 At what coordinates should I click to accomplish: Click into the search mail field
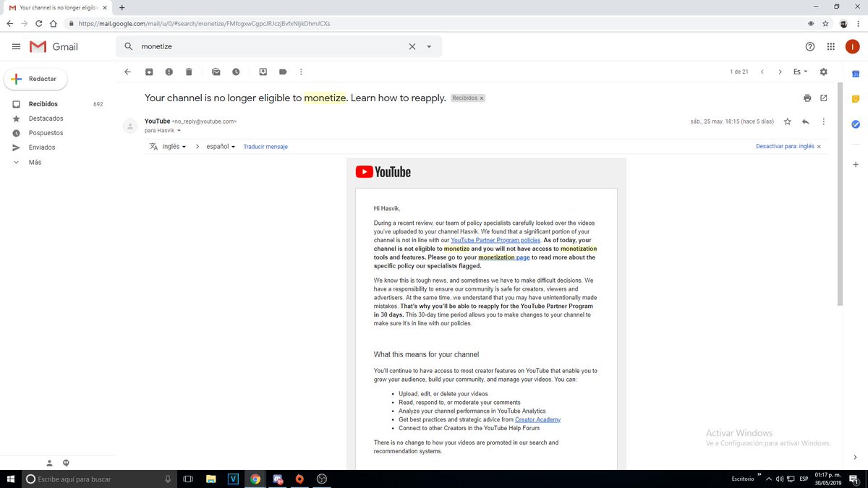(271, 46)
